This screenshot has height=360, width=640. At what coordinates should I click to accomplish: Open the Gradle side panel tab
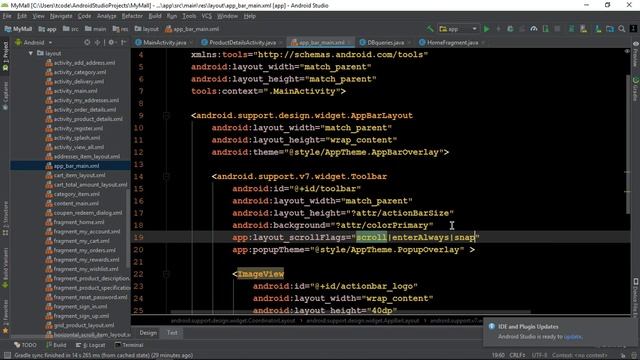[636, 89]
